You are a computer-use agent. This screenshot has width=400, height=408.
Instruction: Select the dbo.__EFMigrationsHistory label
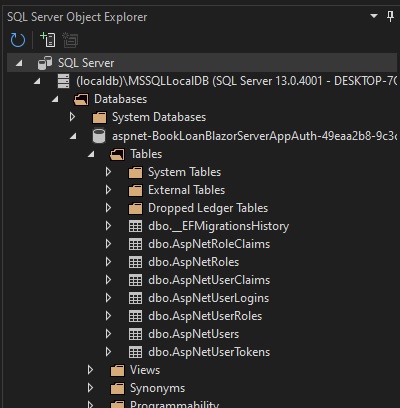click(219, 226)
